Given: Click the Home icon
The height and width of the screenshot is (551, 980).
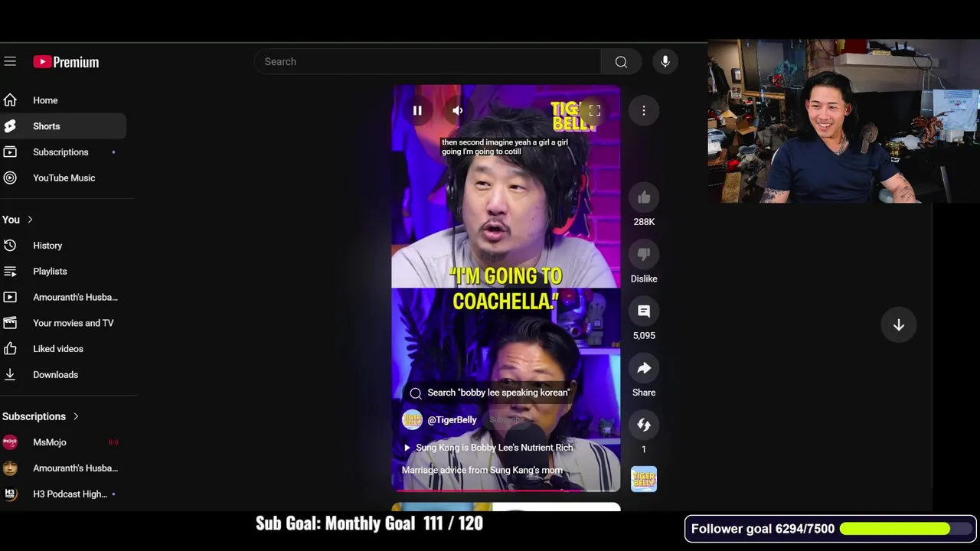Looking at the screenshot, I should (10, 100).
